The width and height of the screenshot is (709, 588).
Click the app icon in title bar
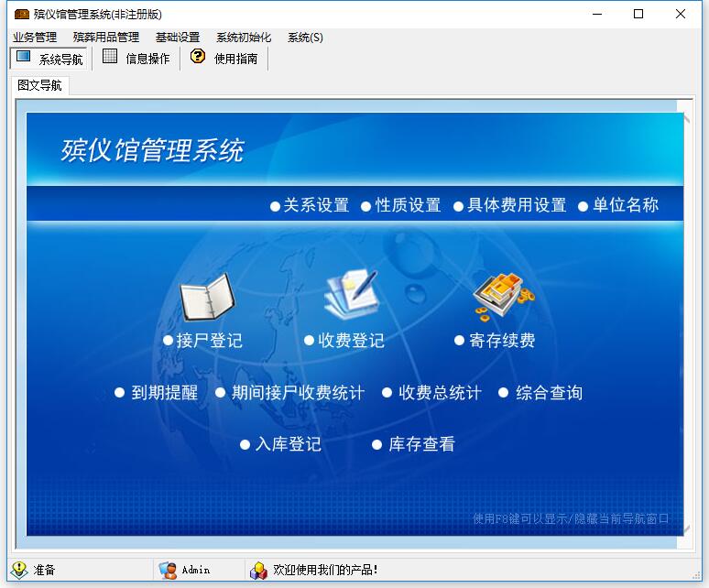pos(22,15)
